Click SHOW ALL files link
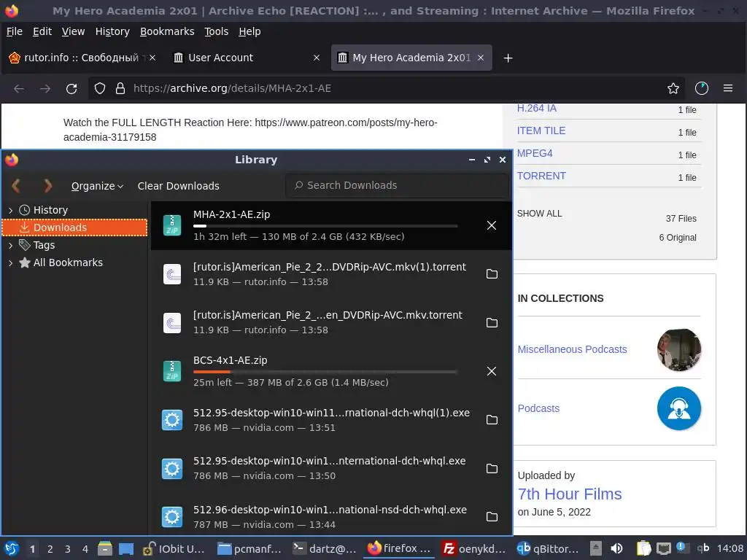The width and height of the screenshot is (747, 560). (539, 214)
